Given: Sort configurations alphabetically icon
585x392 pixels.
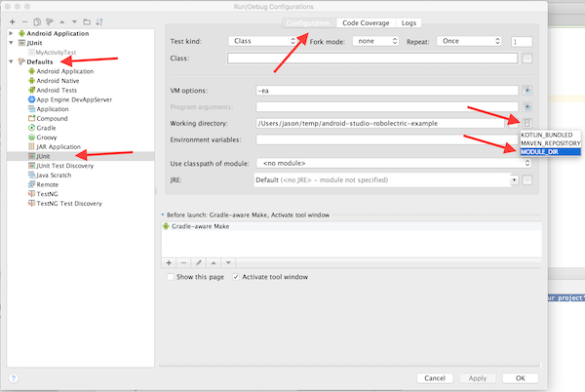Looking at the screenshot, I should coord(99,22).
